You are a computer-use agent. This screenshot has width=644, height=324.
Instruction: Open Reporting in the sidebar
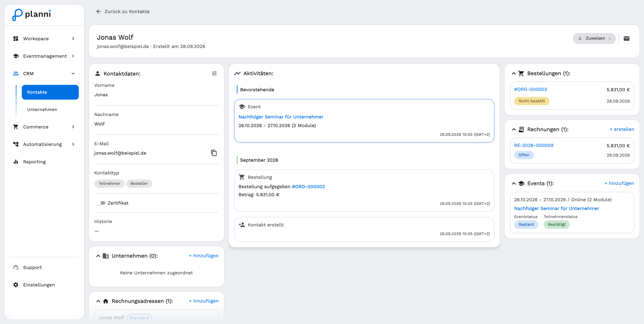(44, 162)
